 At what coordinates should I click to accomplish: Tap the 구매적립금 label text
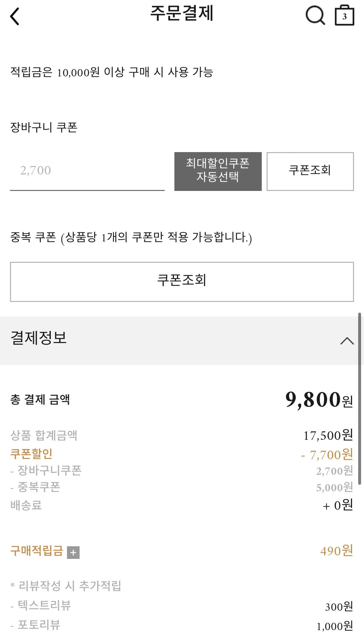(x=37, y=550)
